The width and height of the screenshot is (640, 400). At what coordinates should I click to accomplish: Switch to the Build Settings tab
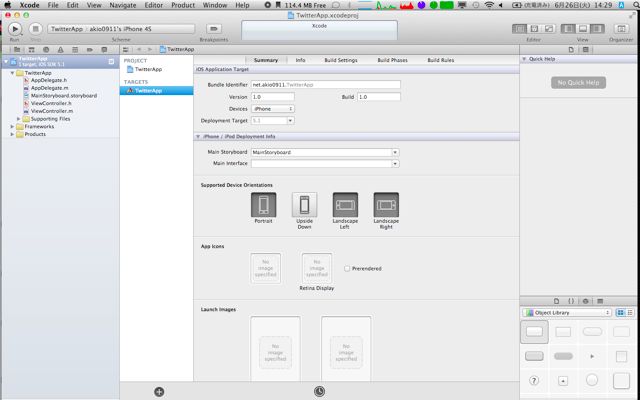coord(341,60)
